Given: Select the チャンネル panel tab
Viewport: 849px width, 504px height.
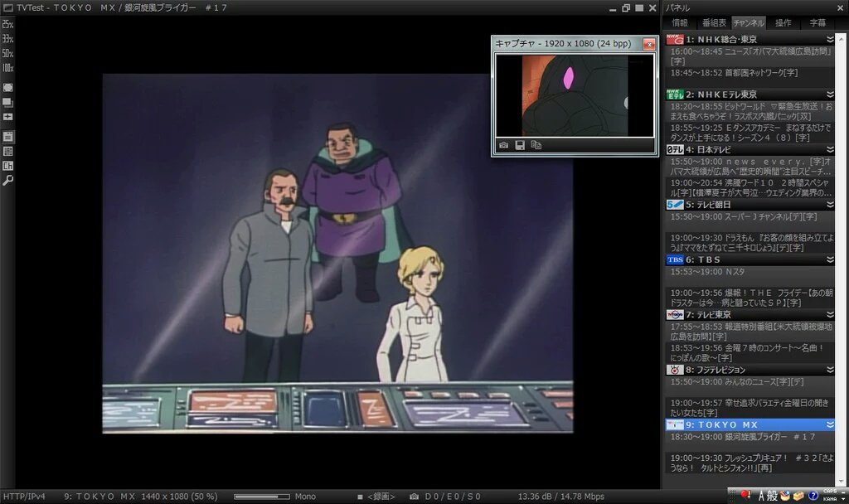Looking at the screenshot, I should (x=749, y=22).
